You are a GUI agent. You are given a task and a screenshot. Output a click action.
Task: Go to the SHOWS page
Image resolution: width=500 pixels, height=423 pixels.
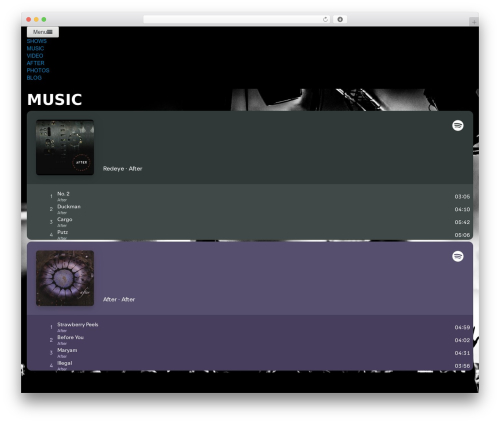(37, 41)
